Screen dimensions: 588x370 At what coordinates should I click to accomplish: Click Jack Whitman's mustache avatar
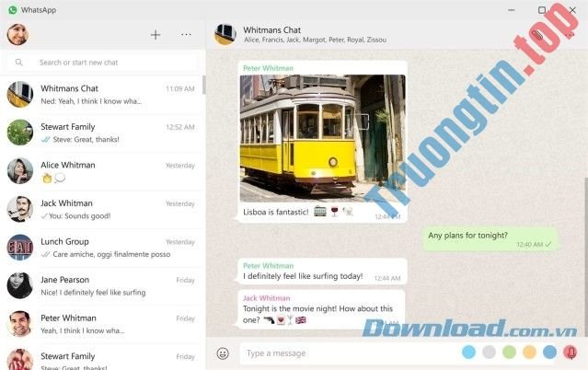tap(20, 210)
